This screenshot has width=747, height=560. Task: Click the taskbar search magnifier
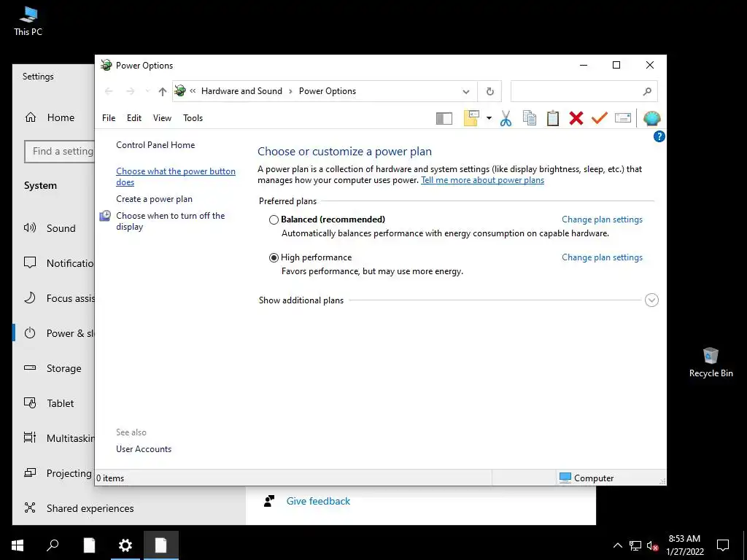[53, 545]
